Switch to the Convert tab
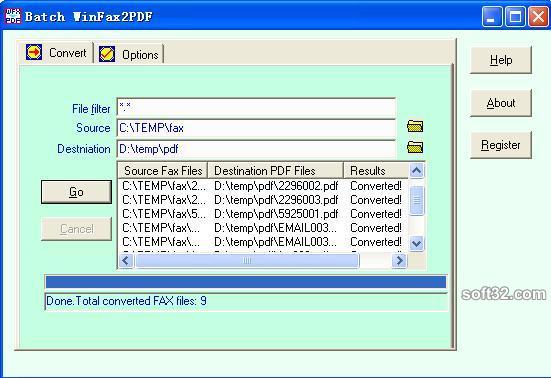 click(56, 53)
